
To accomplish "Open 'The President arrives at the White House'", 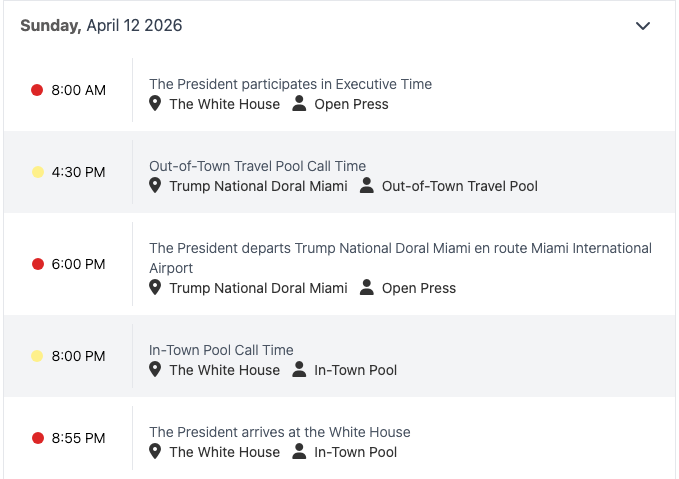I will point(279,432).
